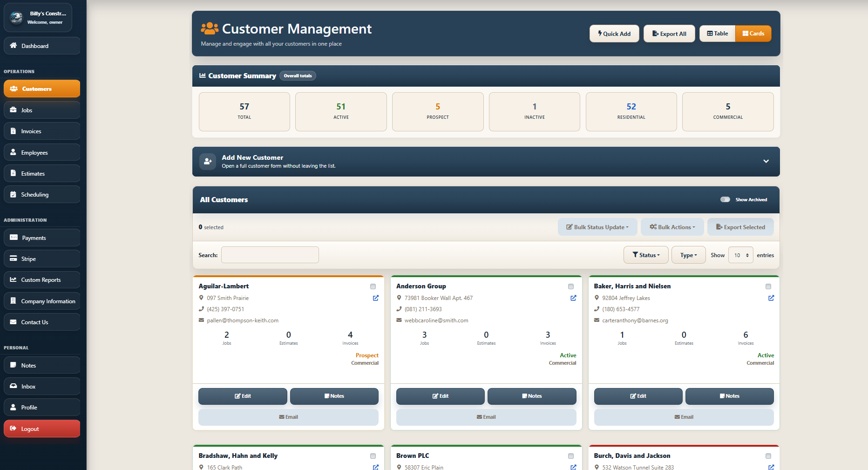Select the Cards view tab

(x=753, y=33)
